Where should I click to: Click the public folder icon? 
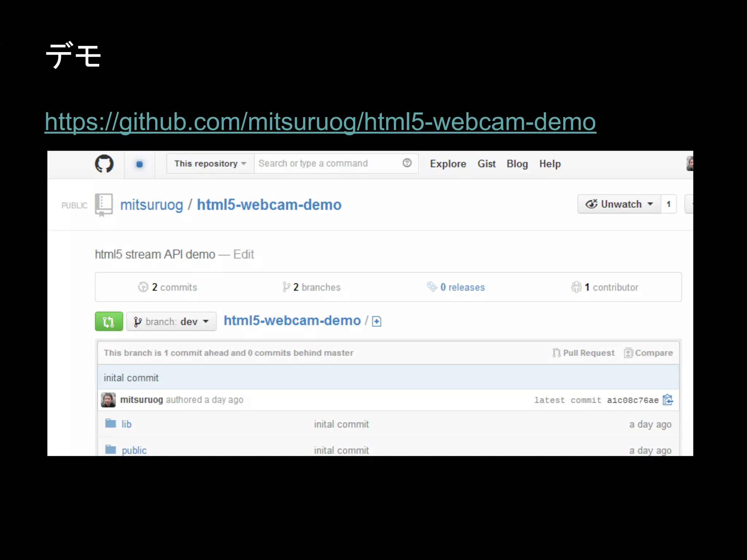[x=111, y=450]
